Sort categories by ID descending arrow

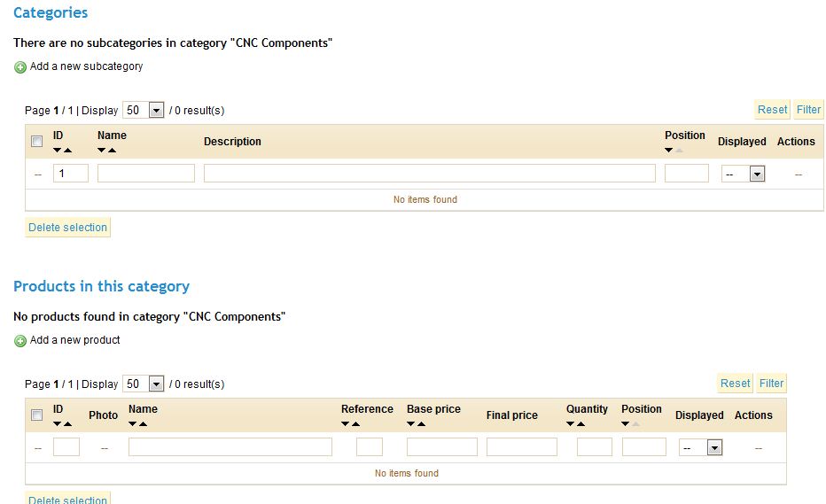pyautogui.click(x=58, y=151)
